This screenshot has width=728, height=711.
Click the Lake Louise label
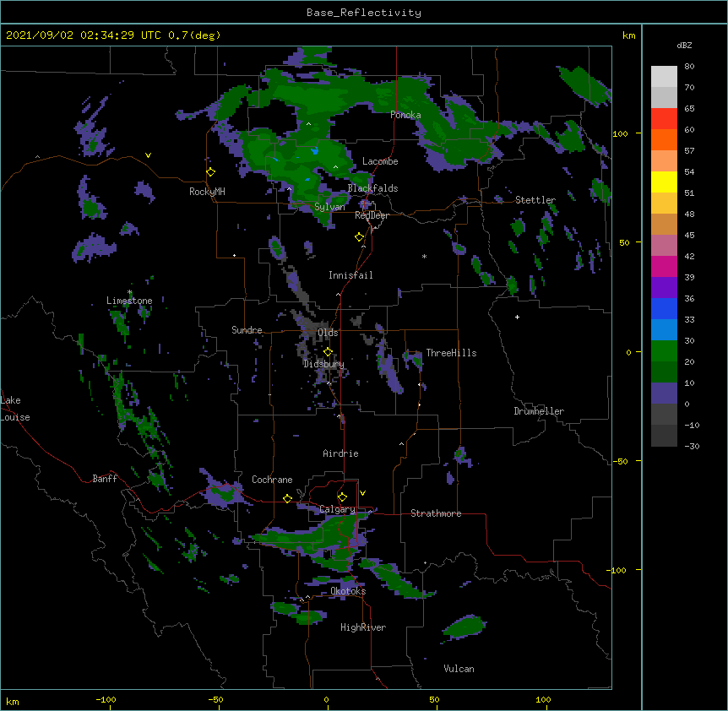click(15, 409)
